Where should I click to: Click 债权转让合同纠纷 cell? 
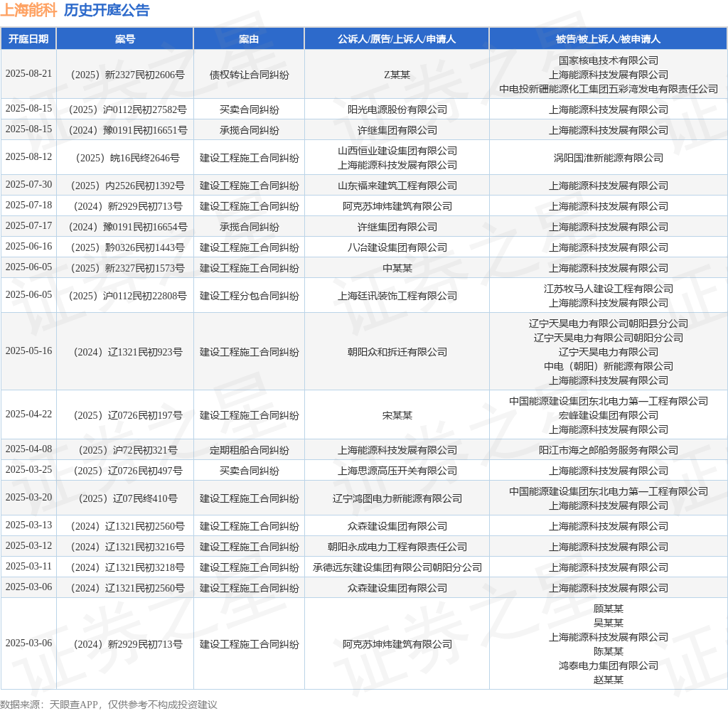click(x=249, y=75)
